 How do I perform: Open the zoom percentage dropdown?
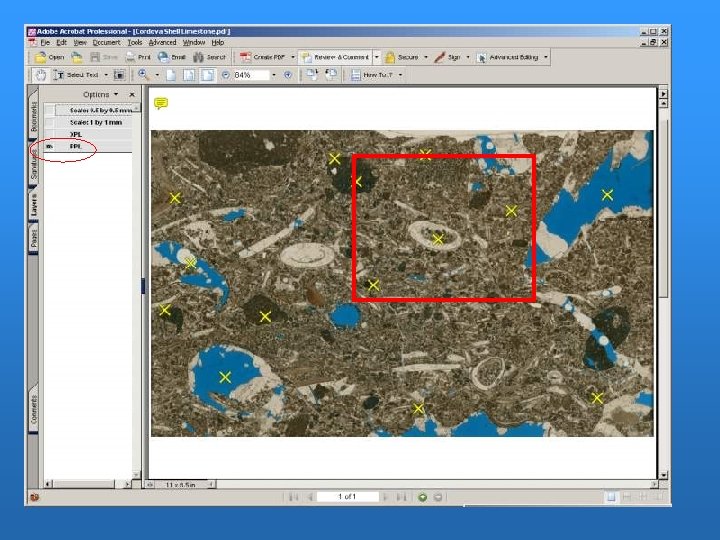pos(273,75)
